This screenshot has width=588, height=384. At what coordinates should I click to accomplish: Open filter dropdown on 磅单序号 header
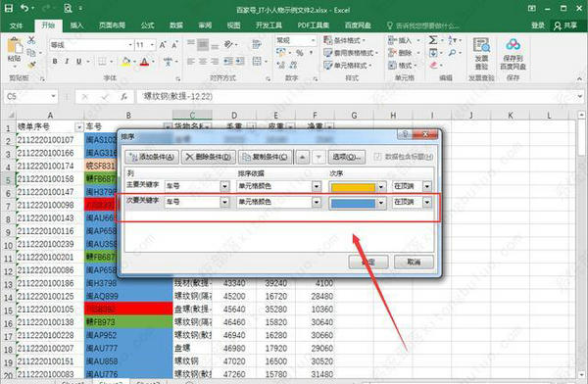click(78, 127)
